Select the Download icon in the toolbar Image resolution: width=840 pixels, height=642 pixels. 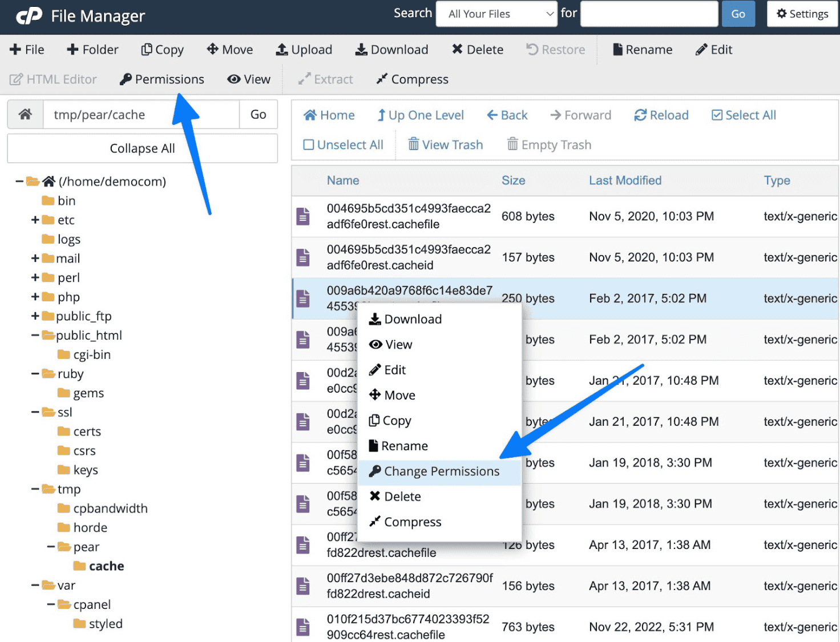(391, 50)
